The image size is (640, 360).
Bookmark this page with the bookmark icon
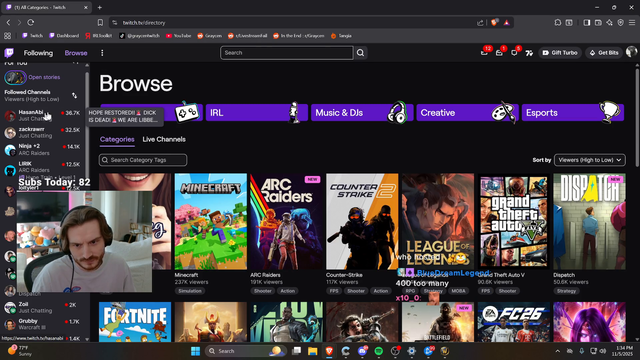[100, 22]
